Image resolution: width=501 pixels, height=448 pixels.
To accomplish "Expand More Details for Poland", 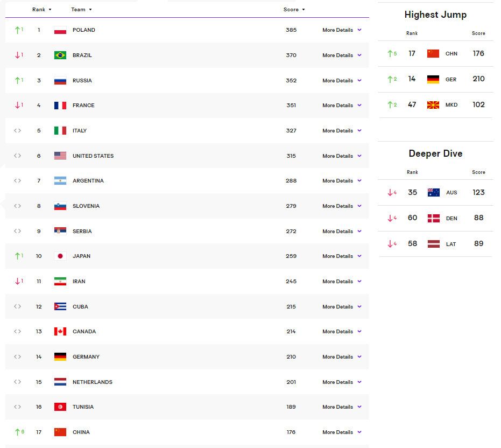I will 342,30.
